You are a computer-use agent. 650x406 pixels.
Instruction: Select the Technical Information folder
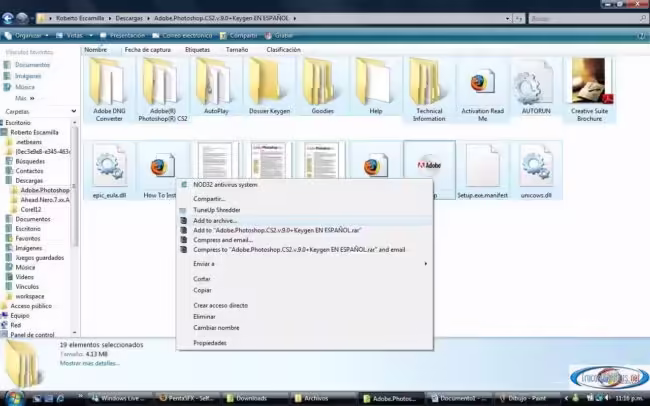coord(429,90)
